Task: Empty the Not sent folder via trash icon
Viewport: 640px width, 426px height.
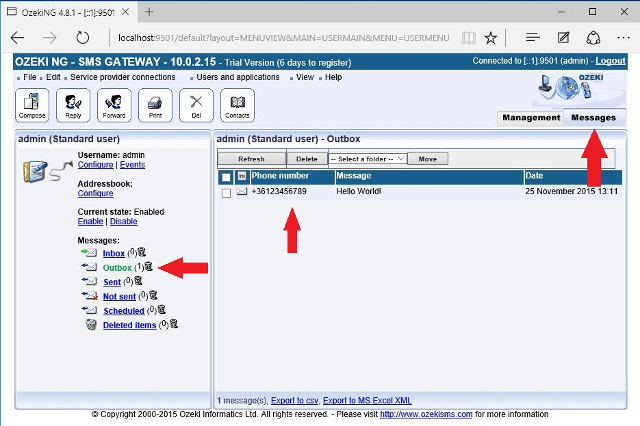Action: point(153,295)
